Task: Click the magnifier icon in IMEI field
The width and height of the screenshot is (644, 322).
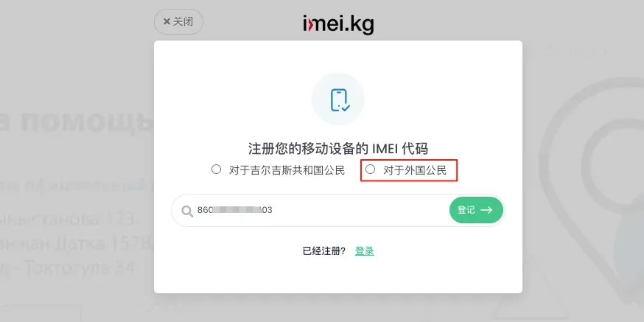Action: pyautogui.click(x=187, y=211)
